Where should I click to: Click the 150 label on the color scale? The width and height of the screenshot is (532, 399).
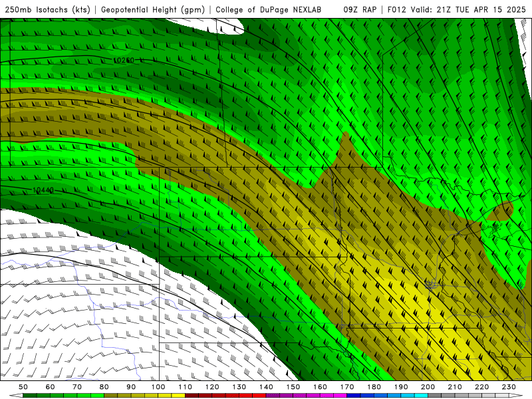coord(293,387)
